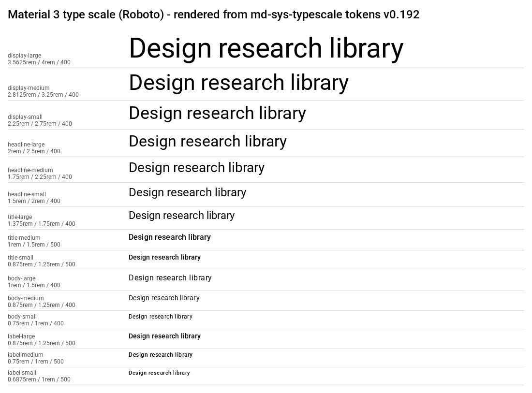Click the body-large sample text
The width and height of the screenshot is (532, 393).
[x=170, y=278]
